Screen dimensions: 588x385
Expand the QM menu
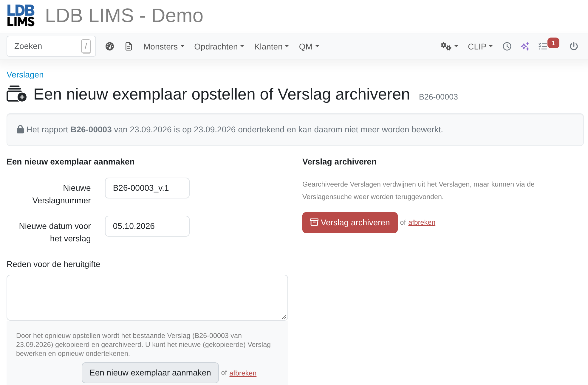coord(309,46)
